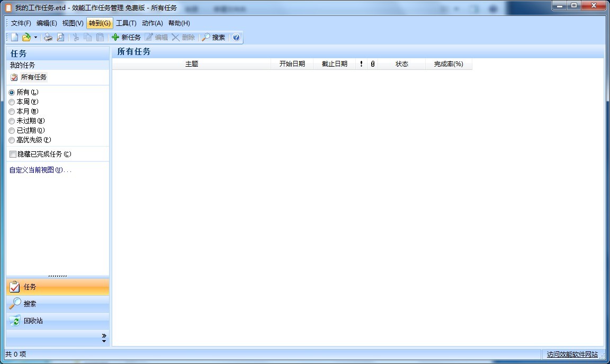Expand navigation pane options chevron at bottom
The image size is (610, 364).
(104, 338)
